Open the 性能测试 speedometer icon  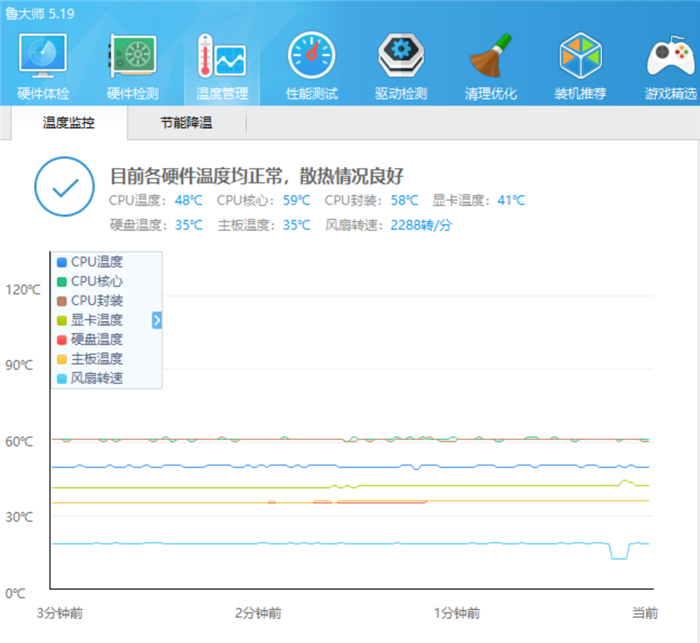(x=311, y=57)
